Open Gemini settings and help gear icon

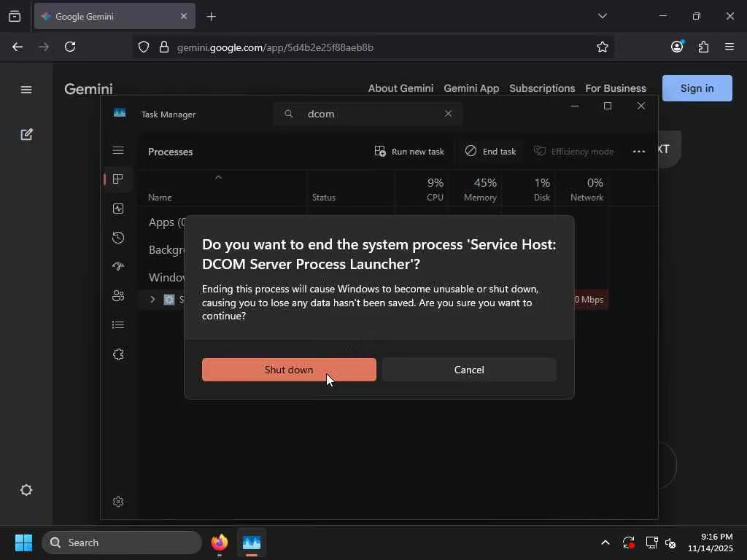26,490
